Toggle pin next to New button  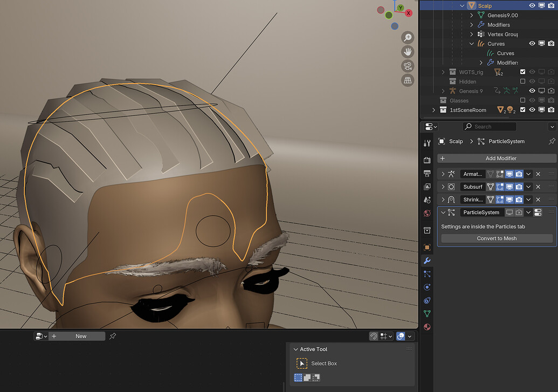(x=113, y=336)
